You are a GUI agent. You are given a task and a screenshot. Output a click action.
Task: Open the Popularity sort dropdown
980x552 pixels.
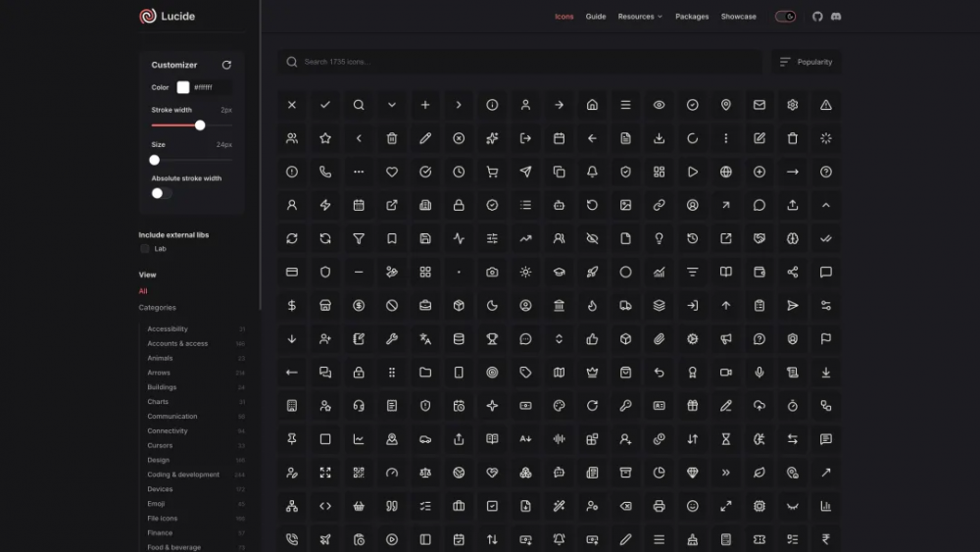pos(807,62)
